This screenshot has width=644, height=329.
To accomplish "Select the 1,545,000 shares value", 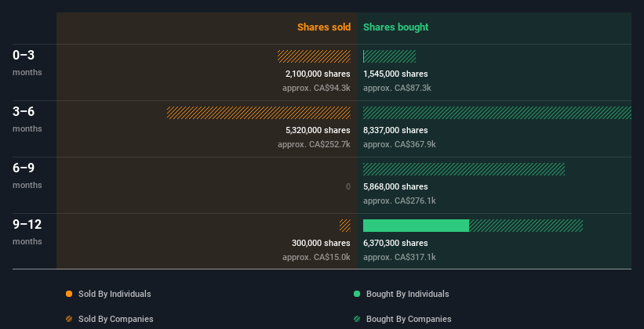I will [x=395, y=74].
